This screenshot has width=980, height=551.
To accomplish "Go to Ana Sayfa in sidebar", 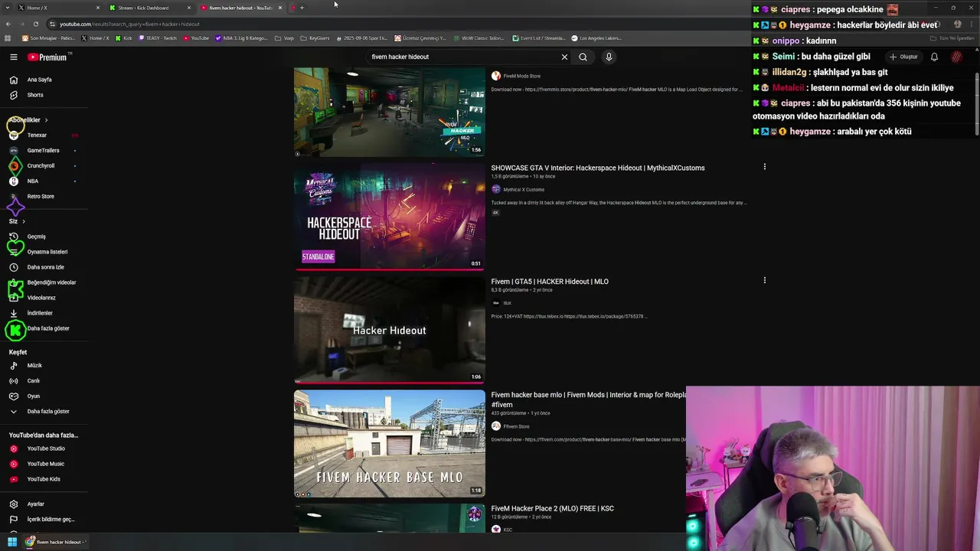I will coord(44,80).
